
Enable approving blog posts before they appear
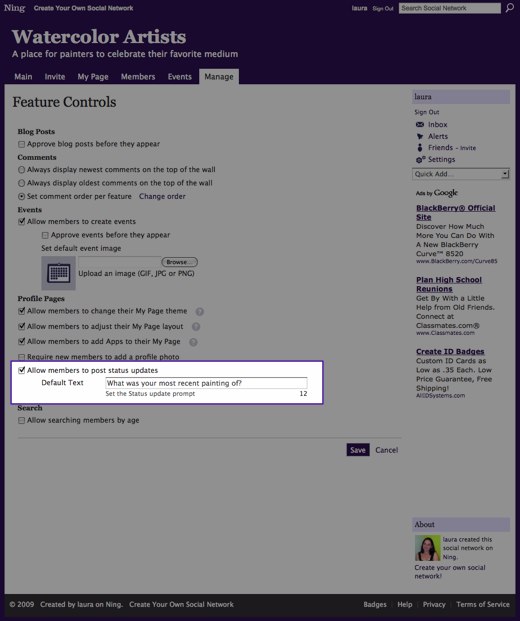[21, 144]
